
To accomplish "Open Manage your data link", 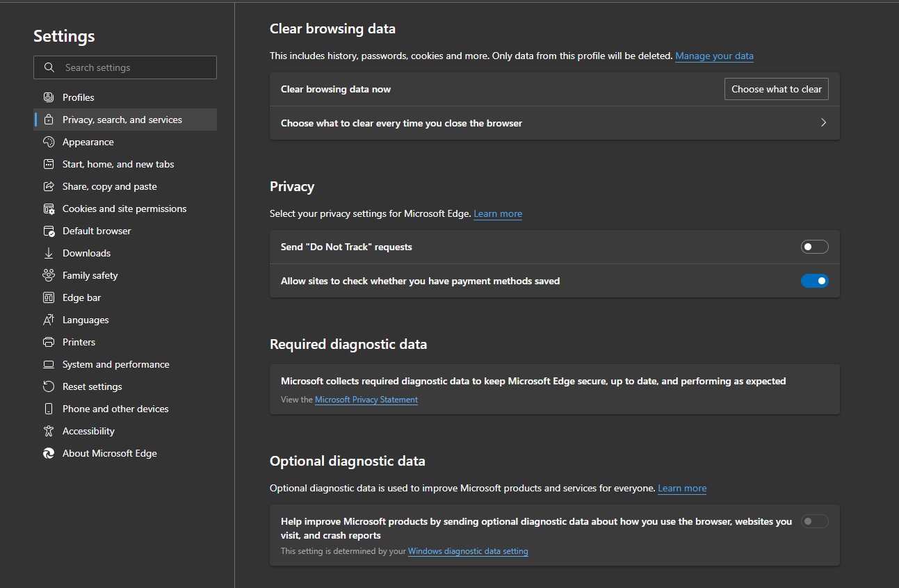I will pos(714,56).
